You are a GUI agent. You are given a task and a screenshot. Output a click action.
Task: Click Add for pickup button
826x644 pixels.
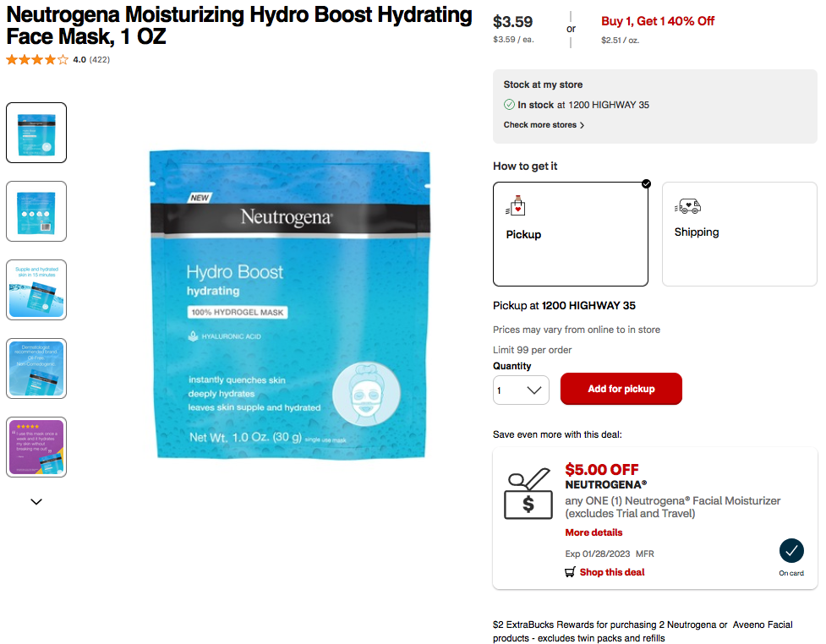[x=621, y=389]
